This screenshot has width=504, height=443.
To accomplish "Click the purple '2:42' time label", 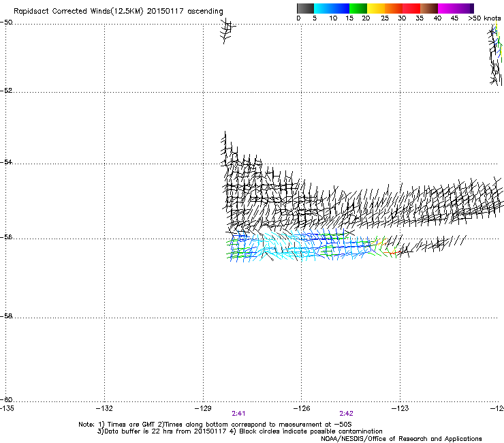I will 346,414.
